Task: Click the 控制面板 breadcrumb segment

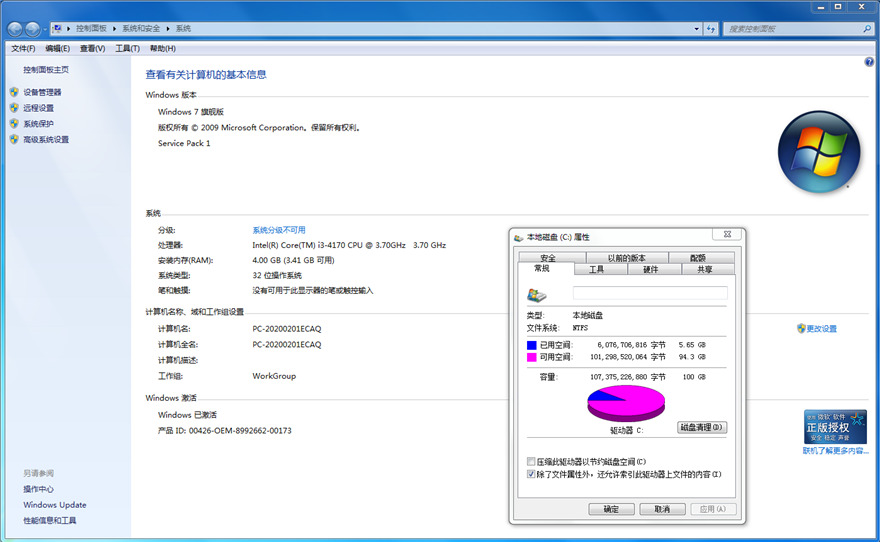Action: point(91,29)
